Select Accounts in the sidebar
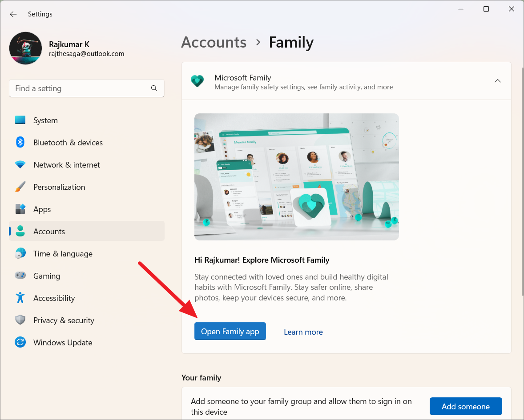Viewport: 524px width, 420px height. tap(87, 231)
